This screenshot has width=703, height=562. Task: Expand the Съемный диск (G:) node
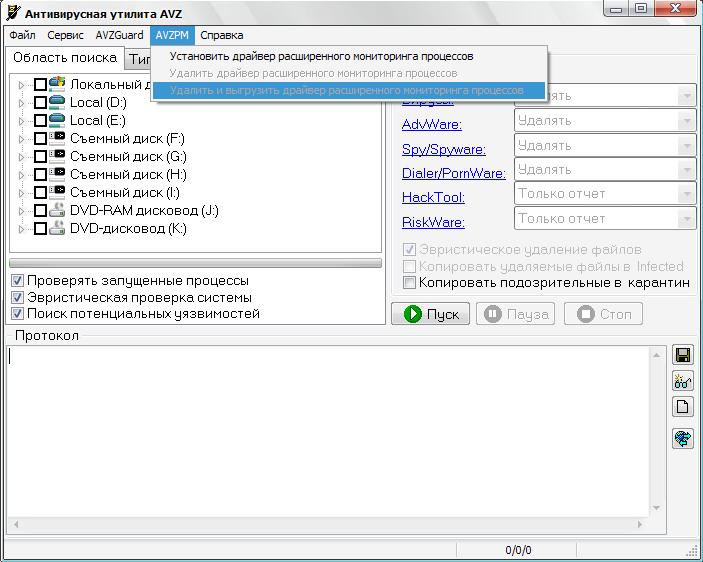pyautogui.click(x=21, y=157)
